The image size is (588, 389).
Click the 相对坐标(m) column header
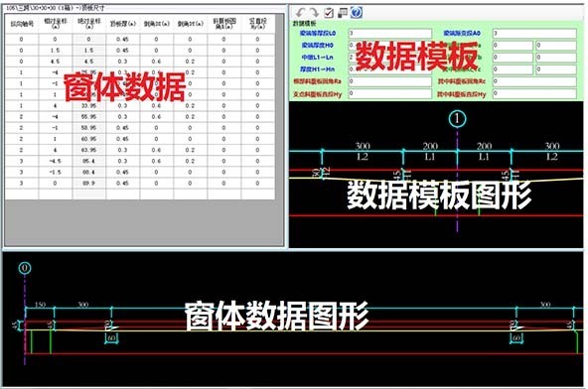coord(56,24)
